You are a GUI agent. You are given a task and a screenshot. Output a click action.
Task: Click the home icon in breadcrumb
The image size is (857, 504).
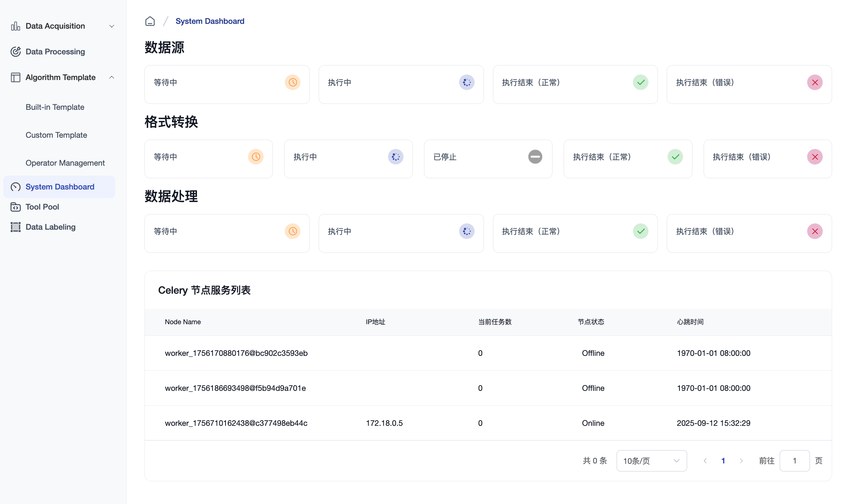pos(150,21)
